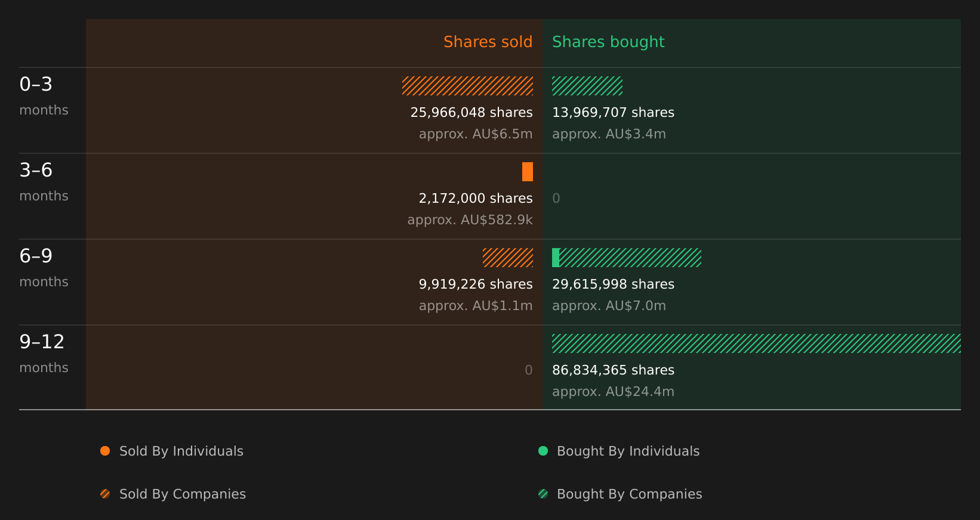The height and width of the screenshot is (520, 980).
Task: Click the approx. AU$6.5m amount
Action: (x=476, y=134)
